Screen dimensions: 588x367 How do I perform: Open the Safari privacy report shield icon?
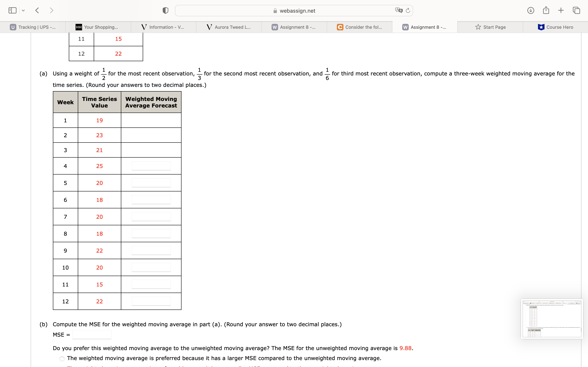(x=165, y=10)
